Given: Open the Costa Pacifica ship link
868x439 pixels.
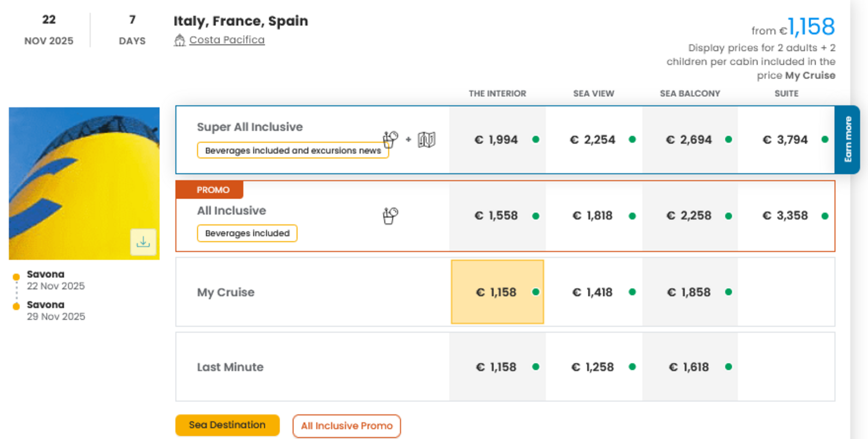Looking at the screenshot, I should (227, 40).
